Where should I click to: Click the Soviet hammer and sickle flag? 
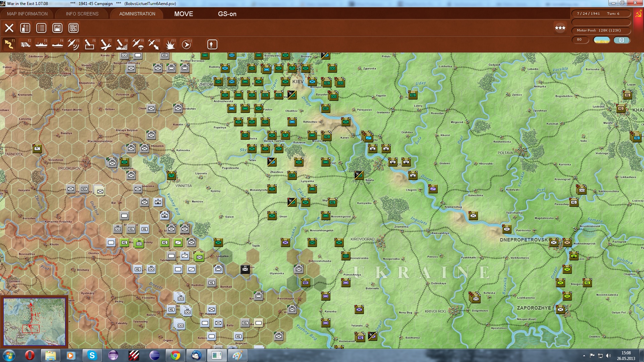tap(639, 14)
